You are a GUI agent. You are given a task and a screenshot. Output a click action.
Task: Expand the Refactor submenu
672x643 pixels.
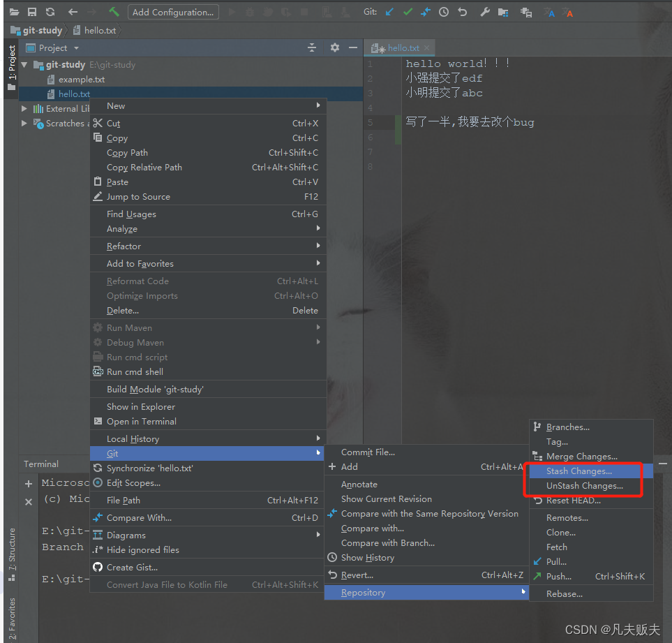(208, 246)
